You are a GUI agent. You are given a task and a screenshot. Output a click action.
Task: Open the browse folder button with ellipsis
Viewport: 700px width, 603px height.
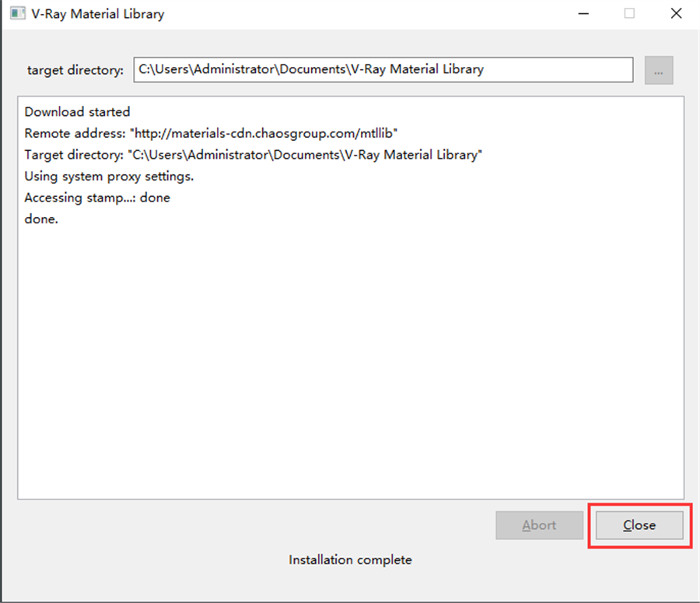[659, 70]
